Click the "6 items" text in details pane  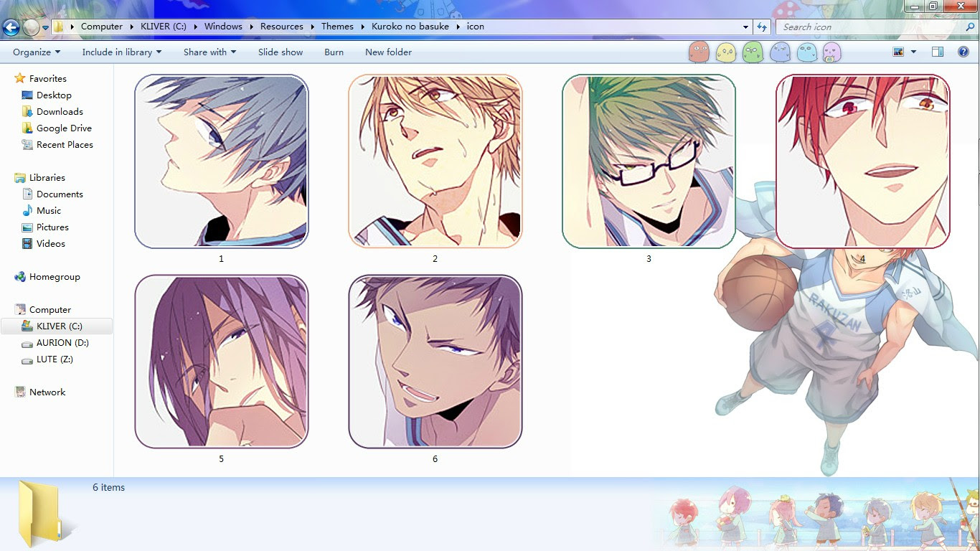109,487
